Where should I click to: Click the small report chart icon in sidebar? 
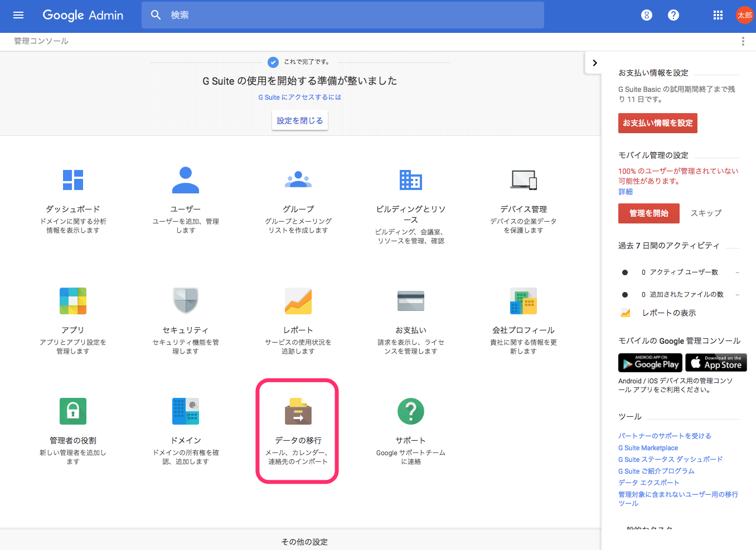(x=626, y=313)
